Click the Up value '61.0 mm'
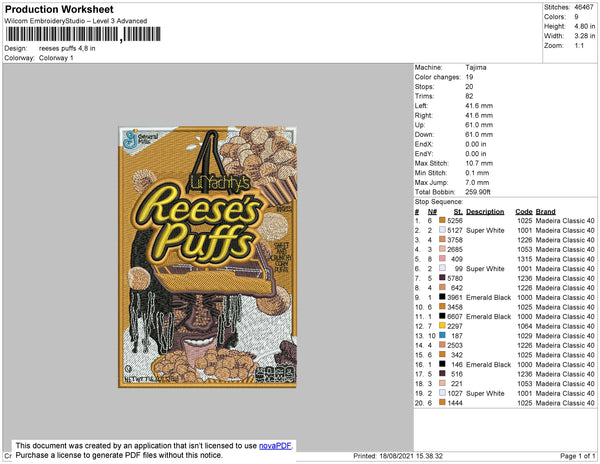 (479, 125)
